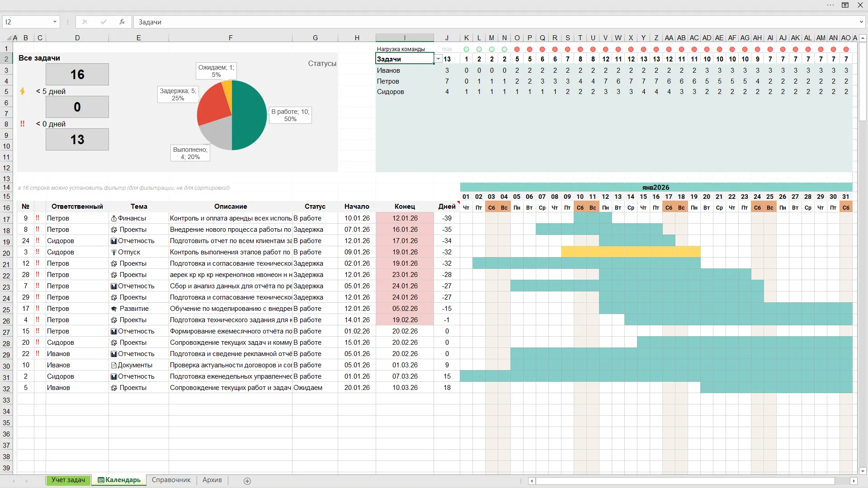Click the янв2026 month header cell

(x=656, y=187)
